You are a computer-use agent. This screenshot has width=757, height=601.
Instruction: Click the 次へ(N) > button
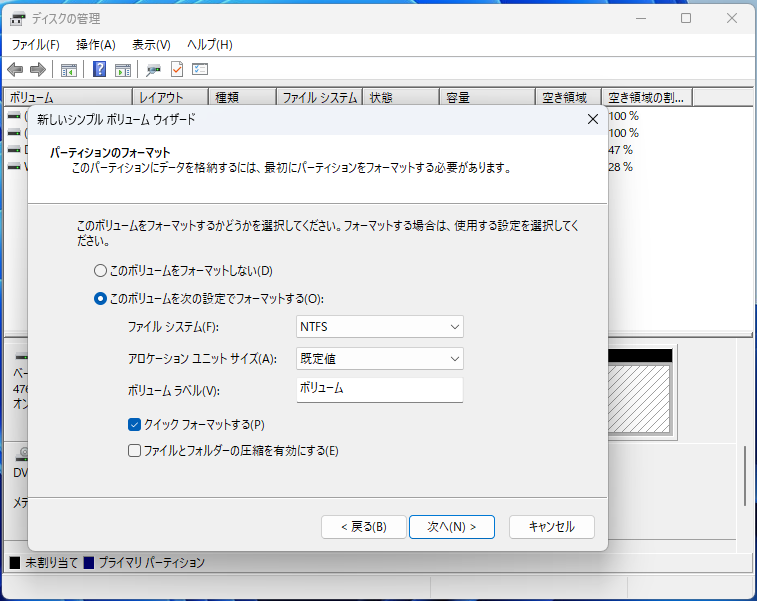451,527
